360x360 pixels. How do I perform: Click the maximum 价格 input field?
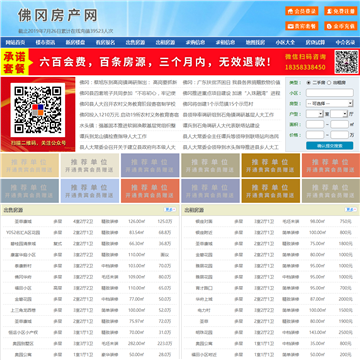[x=339, y=135]
